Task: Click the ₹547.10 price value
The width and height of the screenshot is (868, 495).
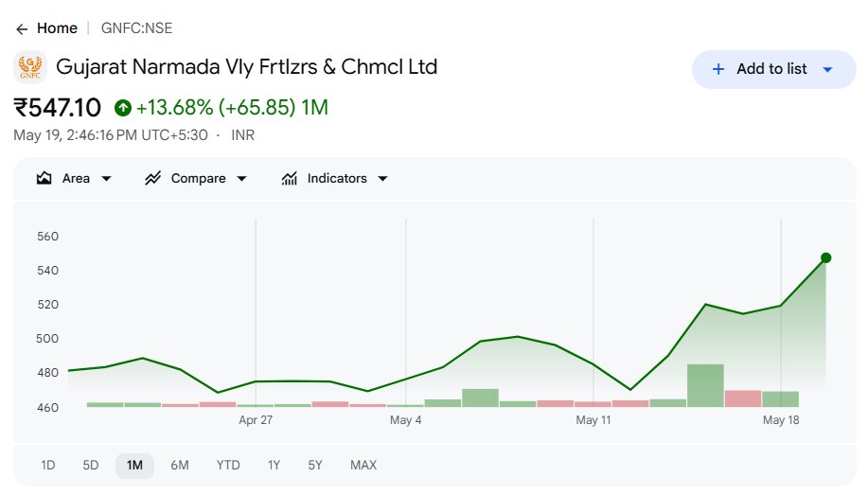Action: pos(58,108)
